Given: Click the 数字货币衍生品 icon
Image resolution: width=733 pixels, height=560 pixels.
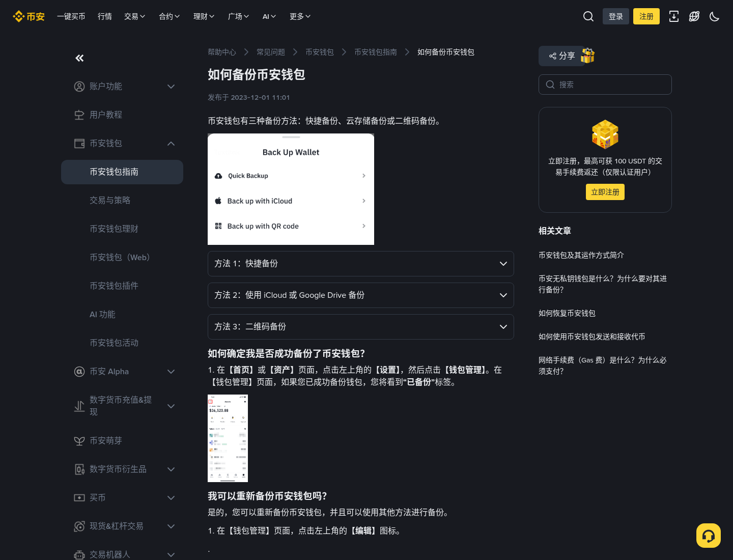Looking at the screenshot, I should [79, 469].
